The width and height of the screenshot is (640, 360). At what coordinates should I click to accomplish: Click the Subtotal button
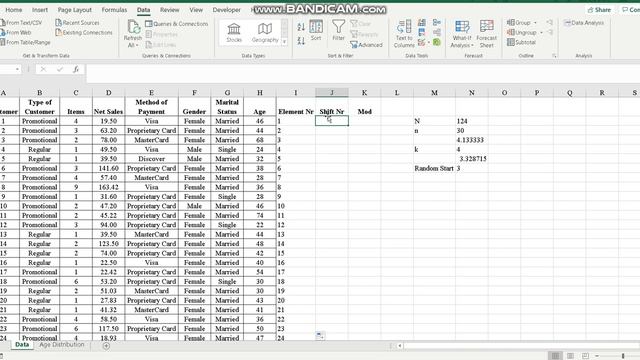pyautogui.click(x=521, y=42)
